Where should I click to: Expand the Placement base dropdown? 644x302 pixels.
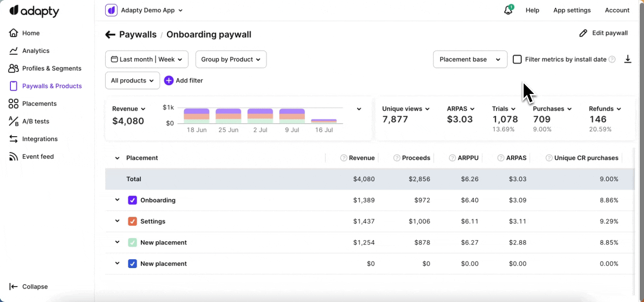[470, 60]
